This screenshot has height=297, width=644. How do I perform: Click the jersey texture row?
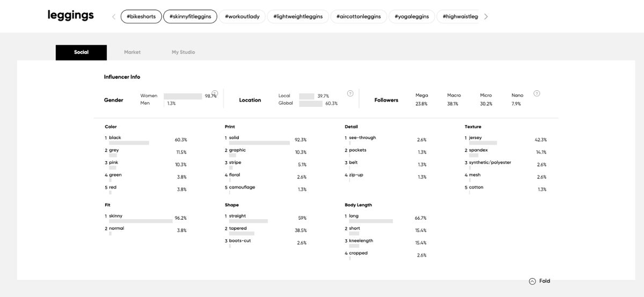point(506,140)
